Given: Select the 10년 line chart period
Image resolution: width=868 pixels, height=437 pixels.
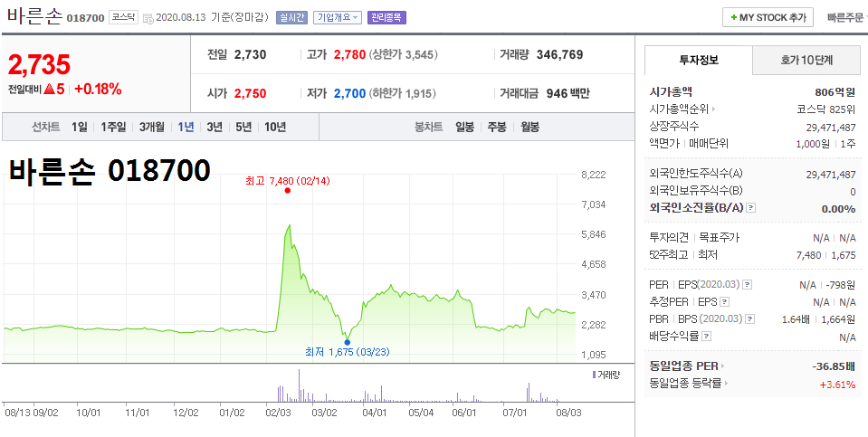Looking at the screenshot, I should 275,128.
